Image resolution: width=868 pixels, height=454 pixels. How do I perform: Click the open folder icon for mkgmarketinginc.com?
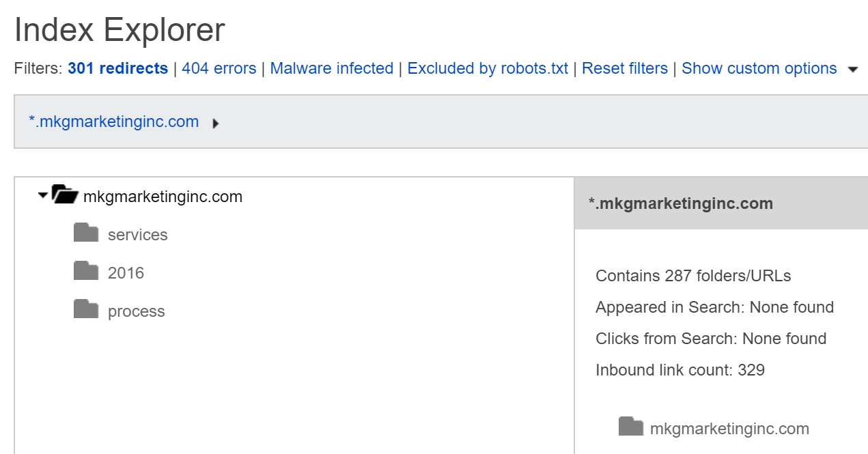point(66,195)
